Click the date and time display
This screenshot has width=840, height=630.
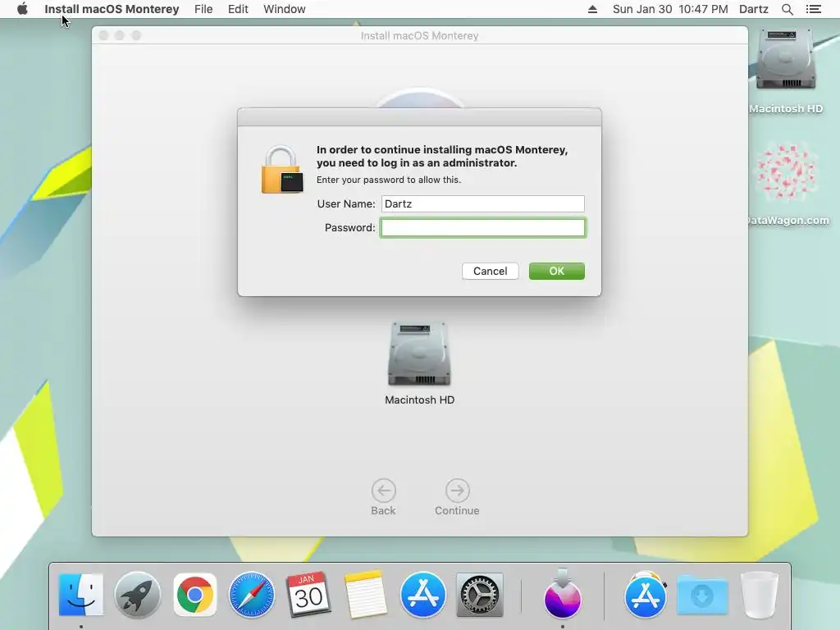pos(670,9)
